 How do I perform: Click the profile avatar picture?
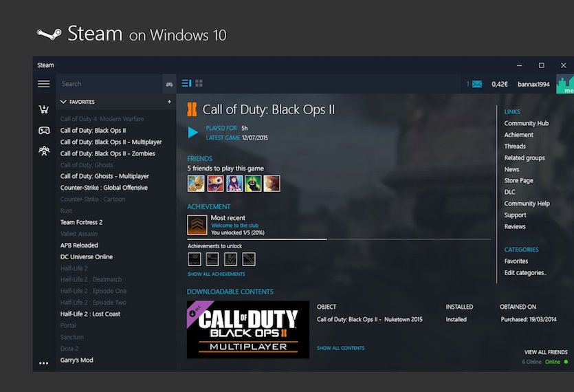pyautogui.click(x=565, y=84)
